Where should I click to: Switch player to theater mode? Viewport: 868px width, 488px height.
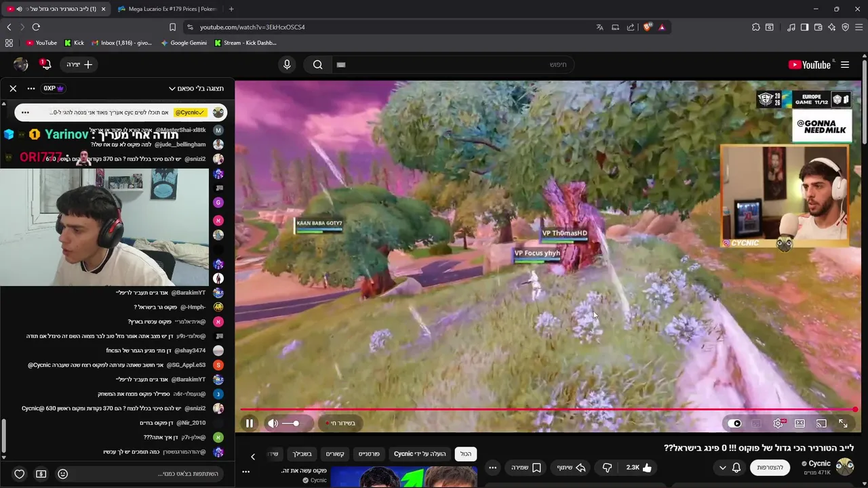point(800,424)
